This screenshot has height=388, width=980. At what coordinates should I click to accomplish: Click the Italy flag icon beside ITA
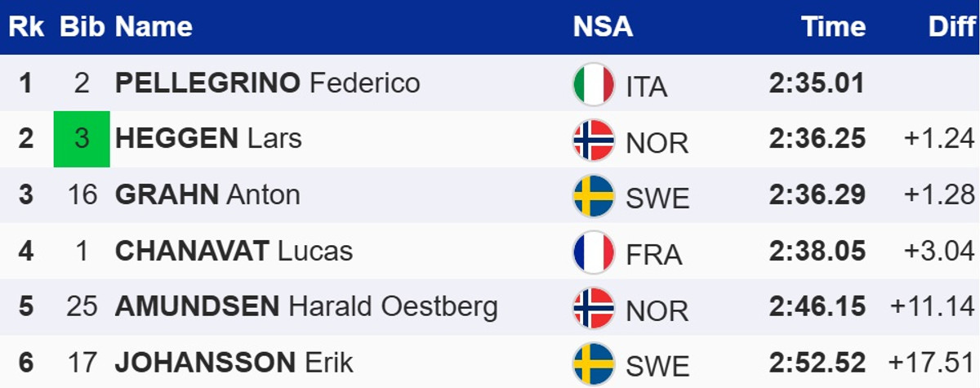tap(594, 84)
